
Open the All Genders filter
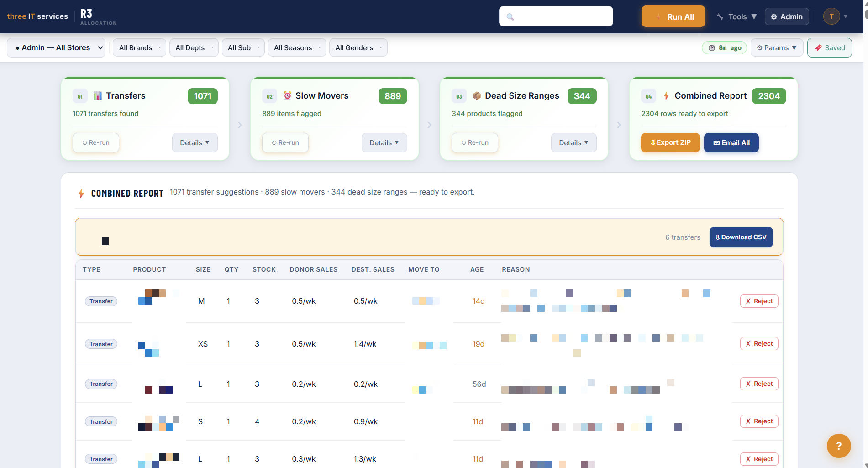(358, 47)
